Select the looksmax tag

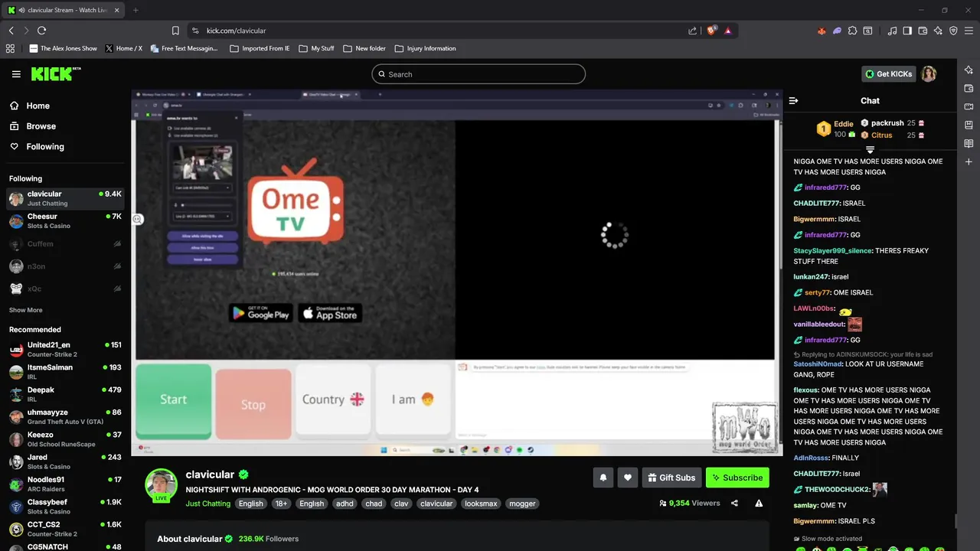[481, 504]
